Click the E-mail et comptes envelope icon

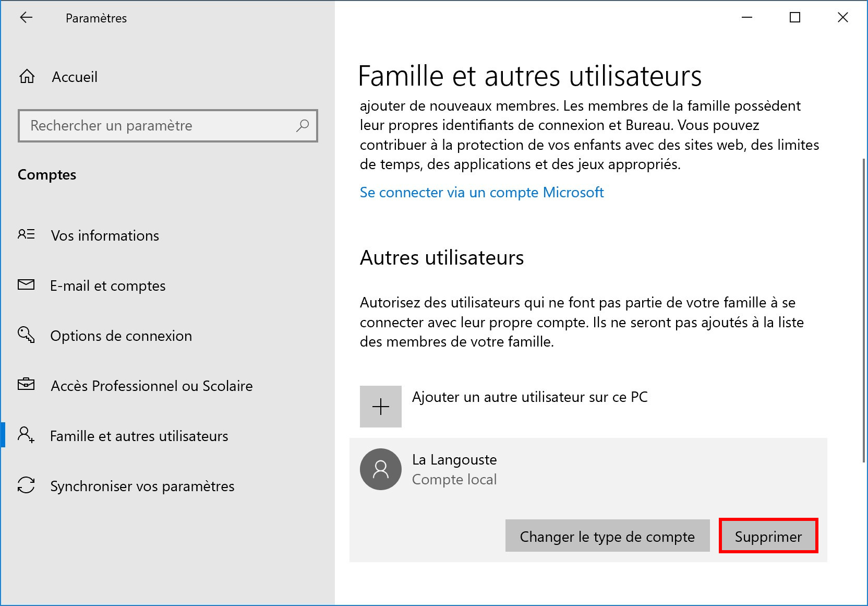coord(26,284)
